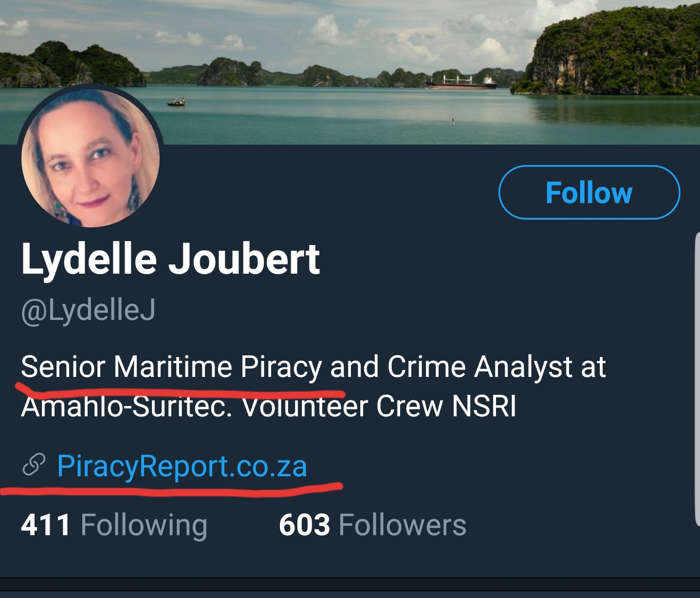Click the small boat in the banner
This screenshot has width=700, height=598.
tap(176, 102)
